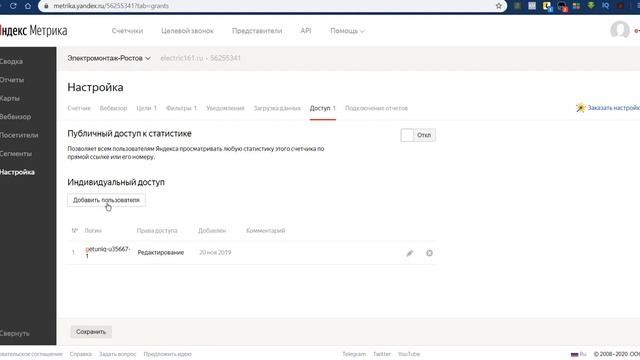Switch to the Вебвизор settings tab
Image resolution: width=640 pixels, height=360 pixels.
(x=113, y=108)
